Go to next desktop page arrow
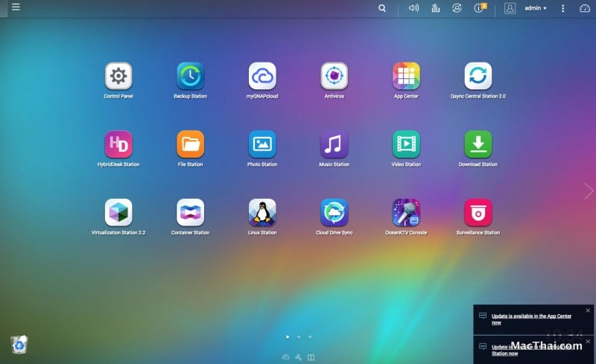This screenshot has height=364, width=596. pyautogui.click(x=589, y=191)
